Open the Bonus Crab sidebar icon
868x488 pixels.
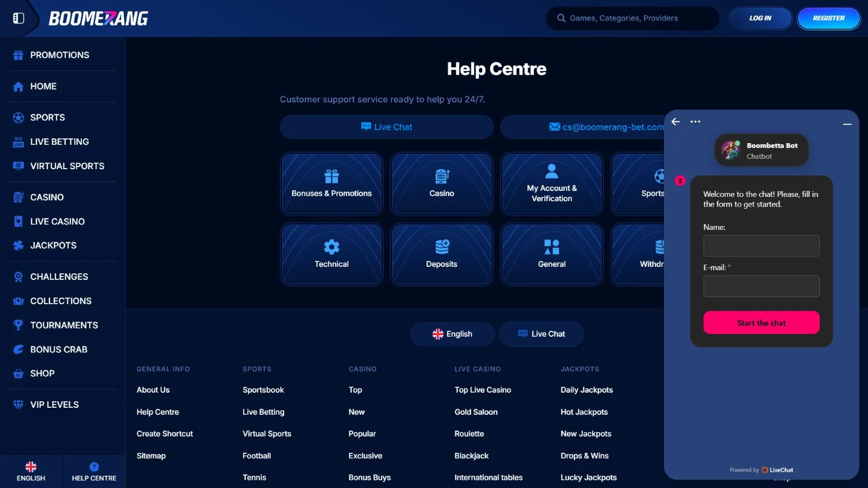tap(18, 350)
